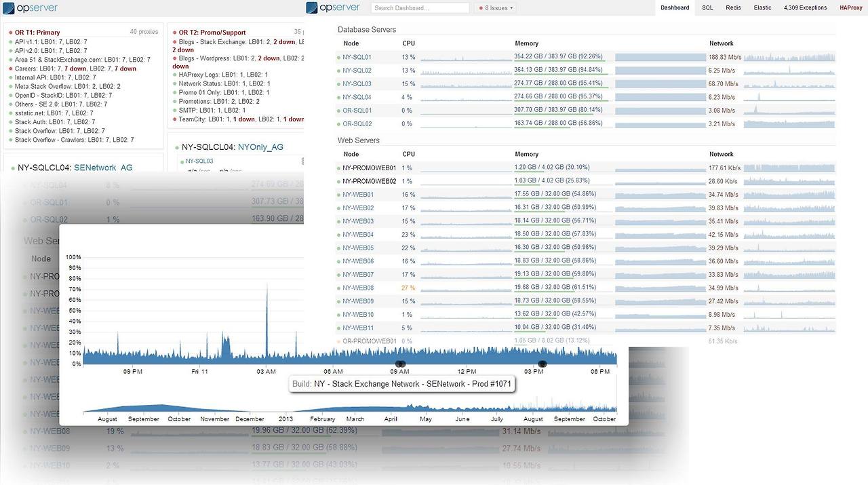The image size is (868, 485).
Task: Select the TeamCity proxy entry
Action: pos(241,119)
